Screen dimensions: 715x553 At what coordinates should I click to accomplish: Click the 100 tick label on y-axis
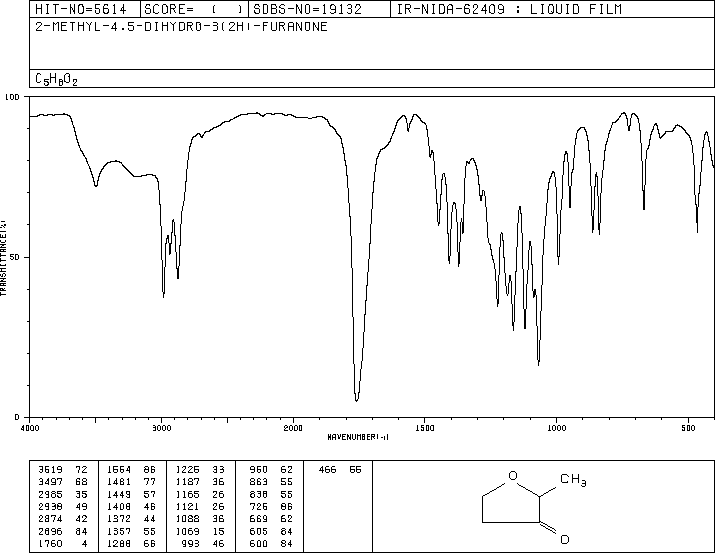[12, 97]
